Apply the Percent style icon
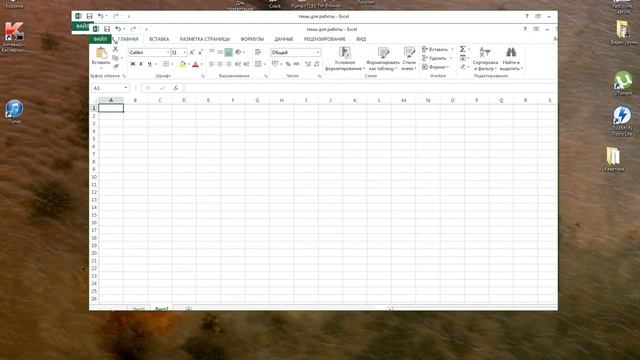 [288, 64]
